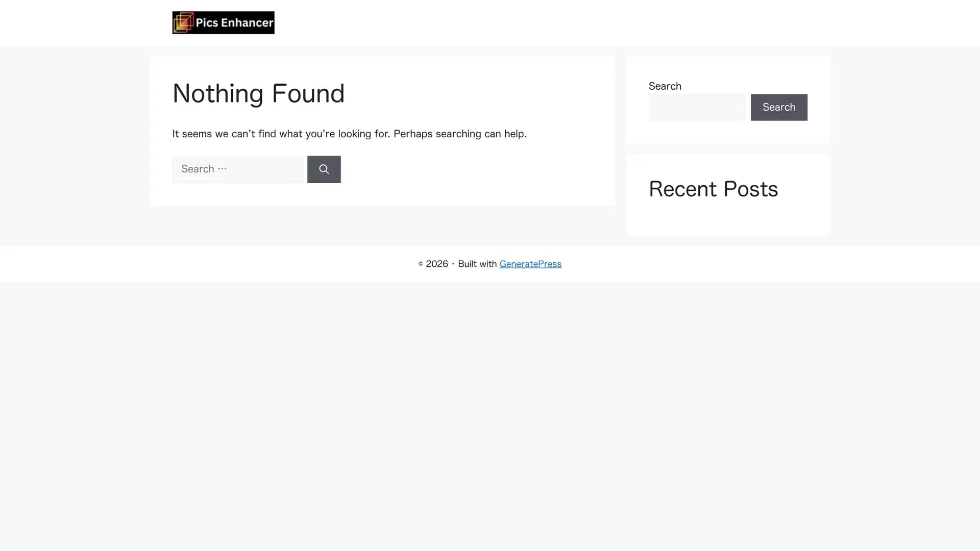Click the magnifier search submit button
The height and width of the screenshot is (551, 980).
point(324,169)
